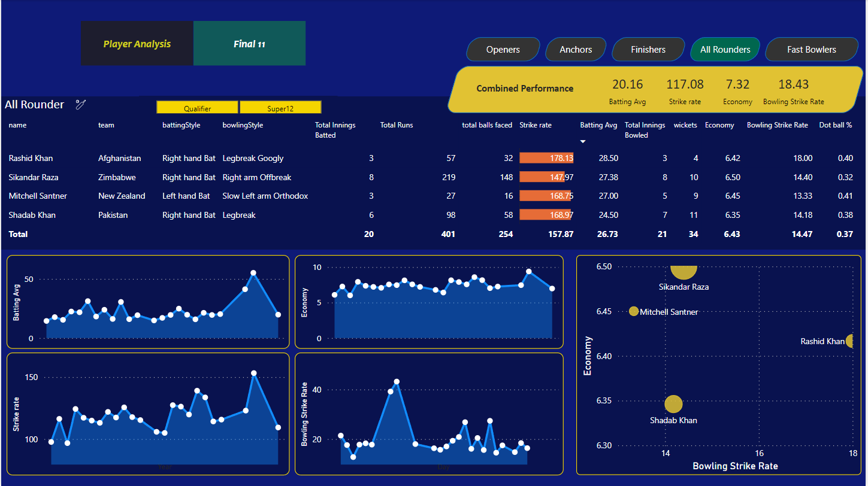Viewport: 868px width, 486px height.
Task: Click Shadab Khan's bubble in the Economy scatter
Action: coord(673,404)
